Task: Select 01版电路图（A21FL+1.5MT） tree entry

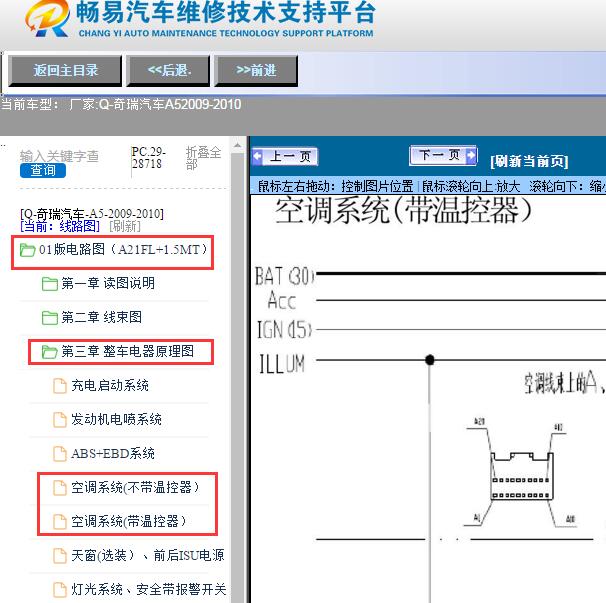Action: tap(124, 250)
